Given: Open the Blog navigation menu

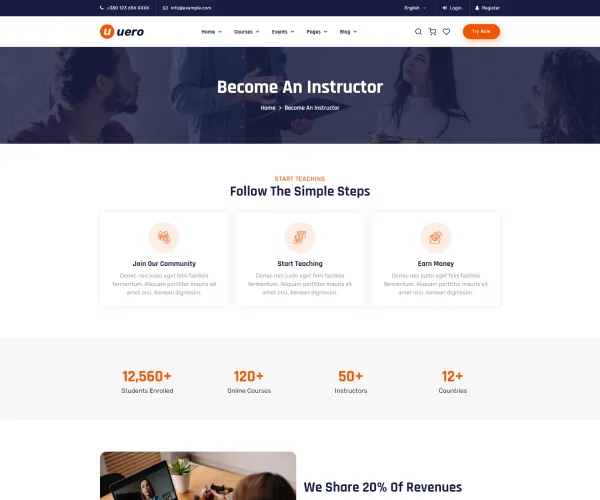Looking at the screenshot, I should pyautogui.click(x=348, y=32).
